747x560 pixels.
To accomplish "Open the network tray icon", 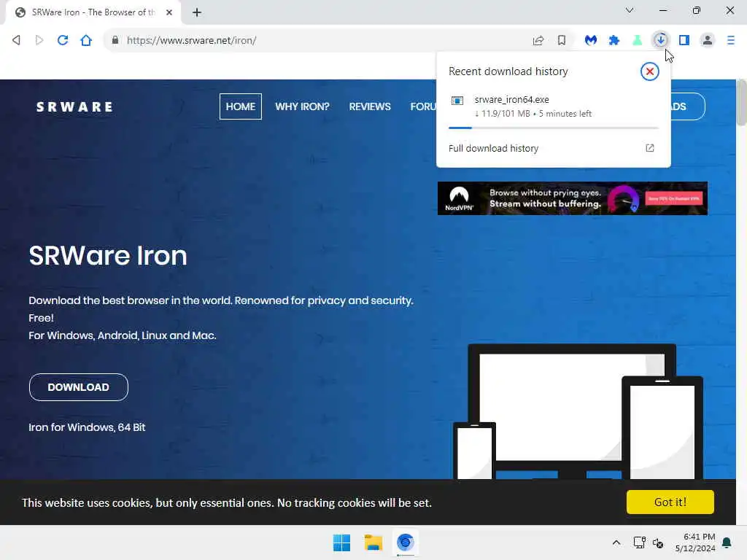I will pos(639,542).
